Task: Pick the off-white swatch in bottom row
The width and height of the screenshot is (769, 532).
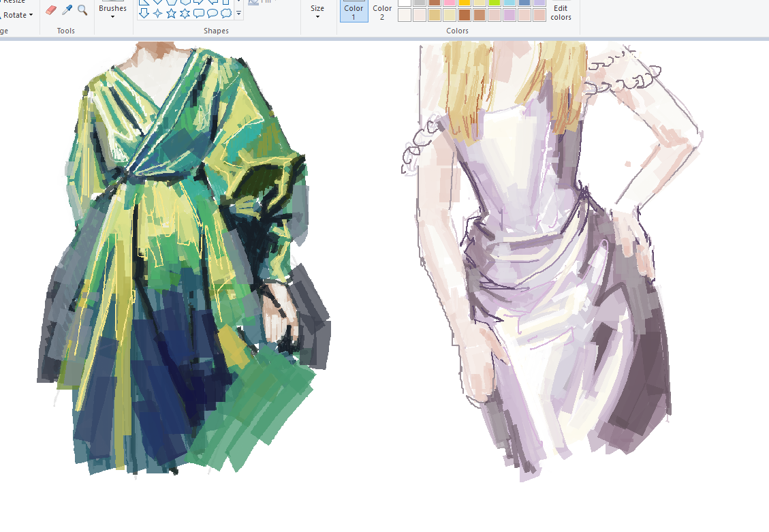Action: point(405,15)
